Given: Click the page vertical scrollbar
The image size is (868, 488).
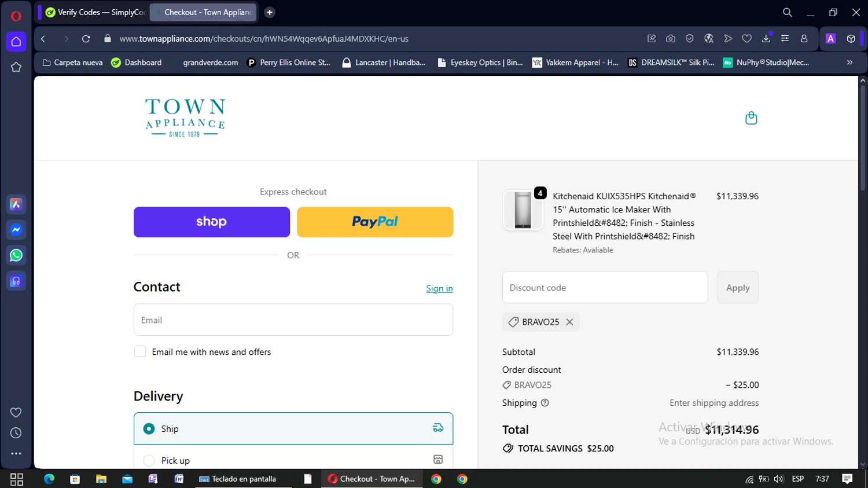Looking at the screenshot, I should tap(863, 139).
